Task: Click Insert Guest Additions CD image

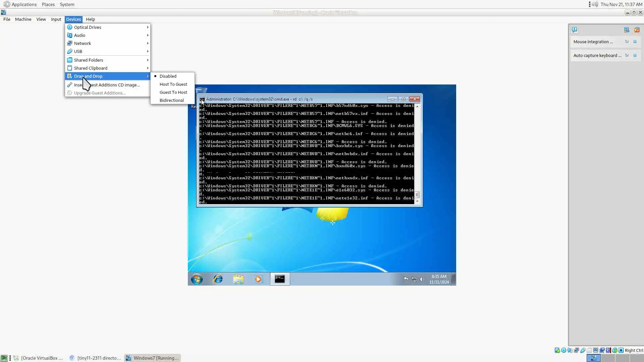Action: [x=107, y=85]
